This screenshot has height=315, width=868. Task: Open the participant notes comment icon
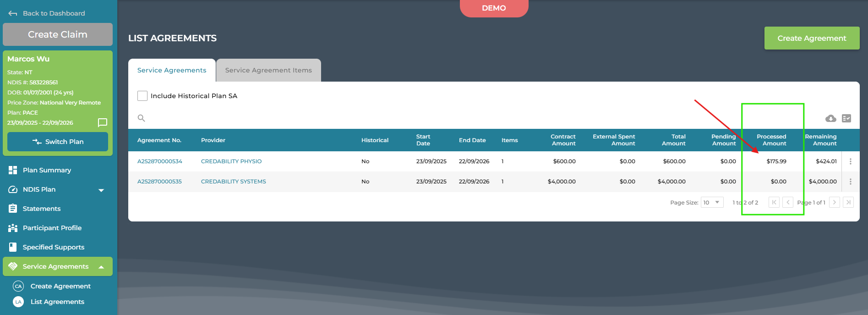(x=103, y=122)
